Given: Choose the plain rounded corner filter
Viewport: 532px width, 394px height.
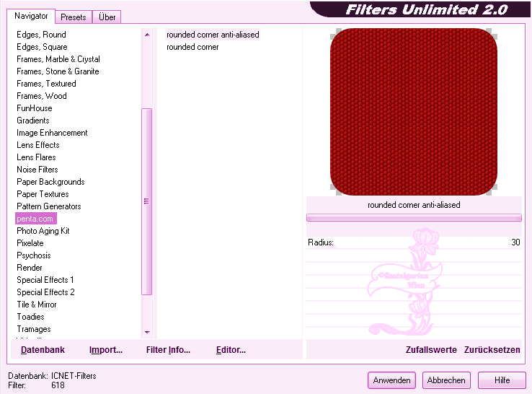Looking at the screenshot, I should coord(192,47).
